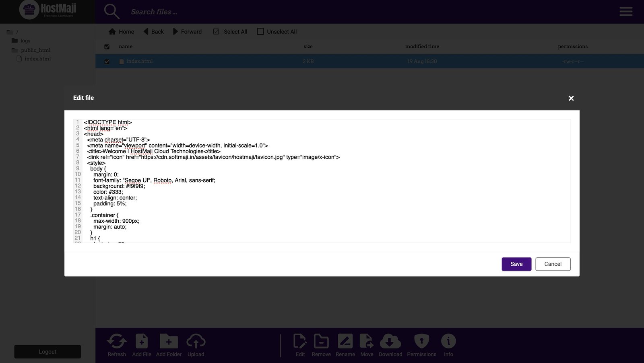The height and width of the screenshot is (363, 644).
Task: Expand the public_html folder in sidebar
Action: tap(36, 50)
